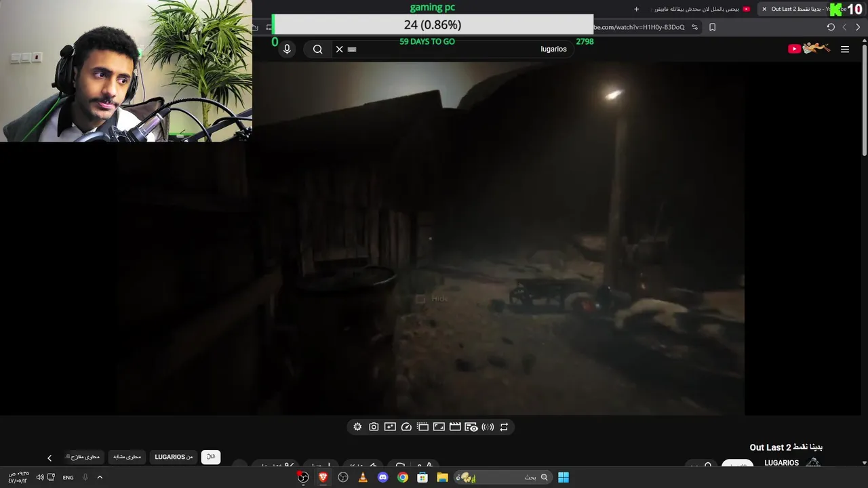Open File Explorer from taskbar
This screenshot has height=488, width=868.
[x=442, y=477]
